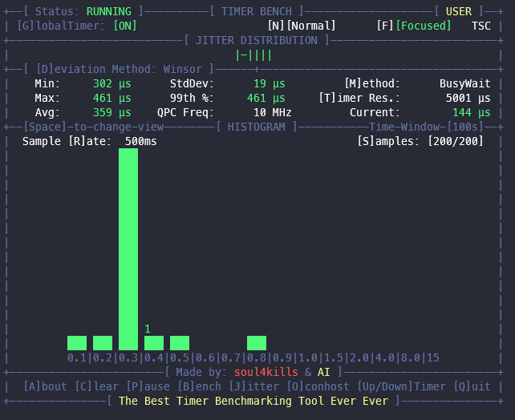Click the Min 302 µs value
This screenshot has width=515, height=420.
[112, 83]
